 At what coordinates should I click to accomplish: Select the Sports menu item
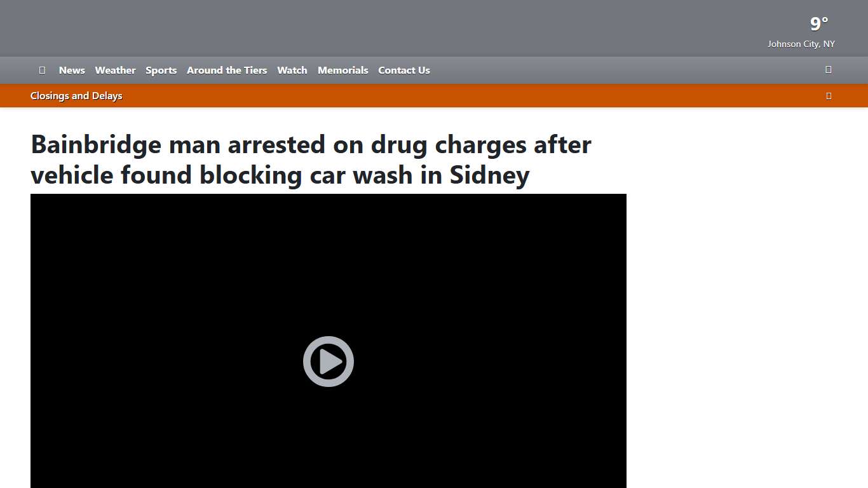tap(161, 70)
